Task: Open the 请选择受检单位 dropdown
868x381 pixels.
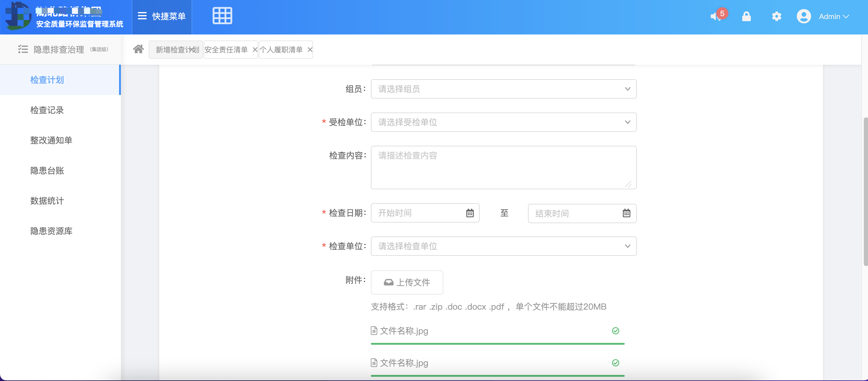Action: [x=504, y=122]
